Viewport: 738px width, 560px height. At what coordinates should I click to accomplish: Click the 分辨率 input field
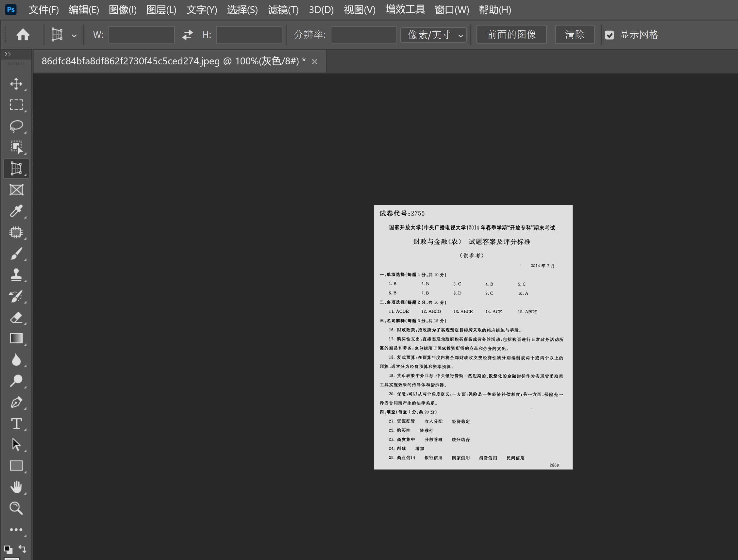(363, 35)
